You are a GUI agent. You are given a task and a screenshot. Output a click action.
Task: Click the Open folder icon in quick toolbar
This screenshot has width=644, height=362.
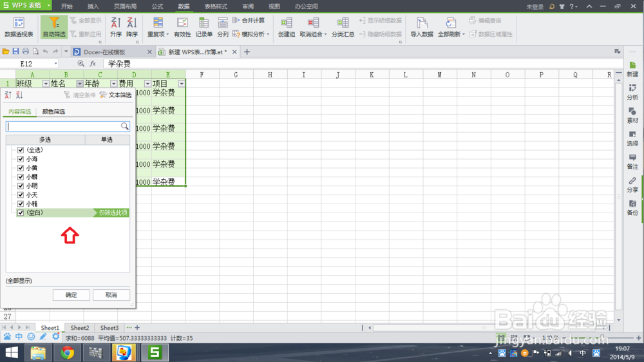(x=6, y=52)
